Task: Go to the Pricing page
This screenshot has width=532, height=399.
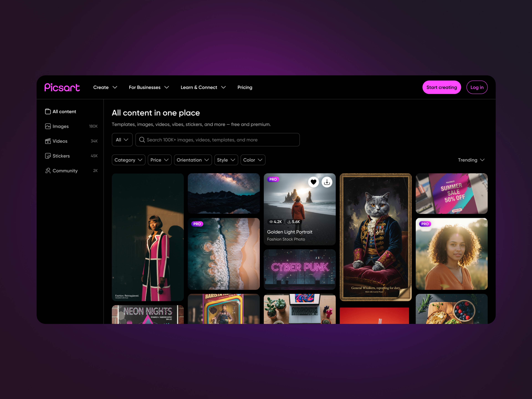Action: 245,87
